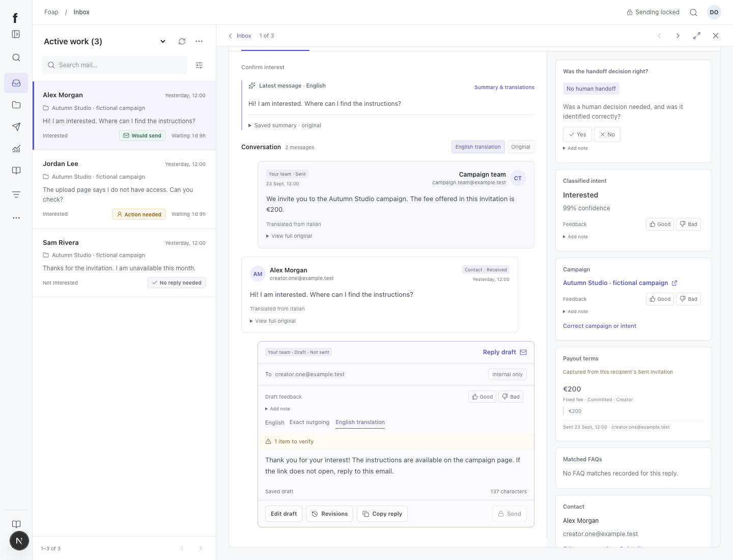Screen dimensions: 733x560
Task: Switch conversation view to Original
Action: click(521, 147)
